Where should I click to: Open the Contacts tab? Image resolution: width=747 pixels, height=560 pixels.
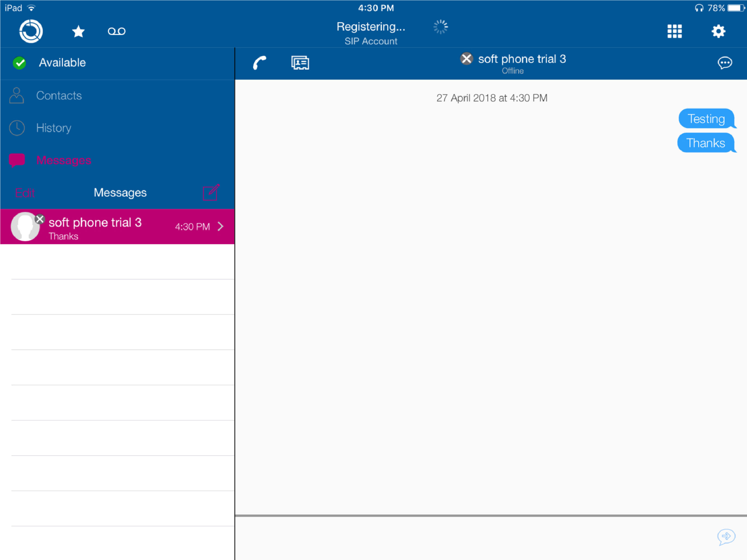click(x=117, y=96)
